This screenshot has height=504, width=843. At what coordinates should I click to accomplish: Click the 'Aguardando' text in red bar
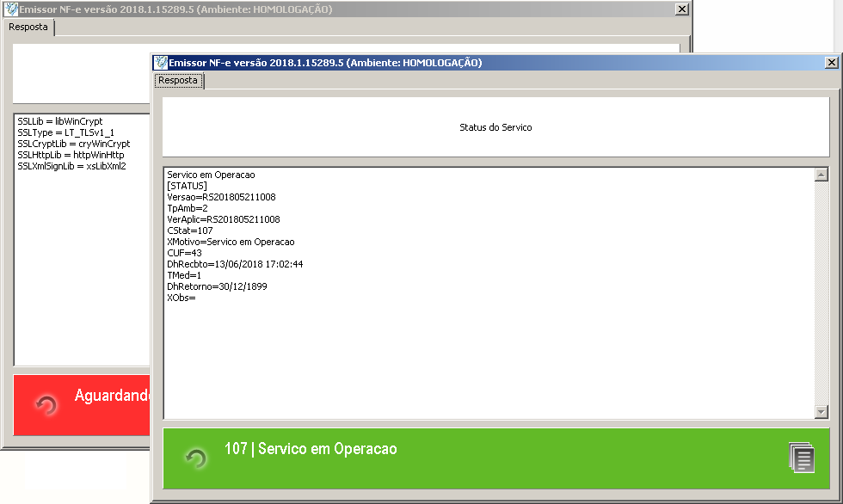pos(112,396)
